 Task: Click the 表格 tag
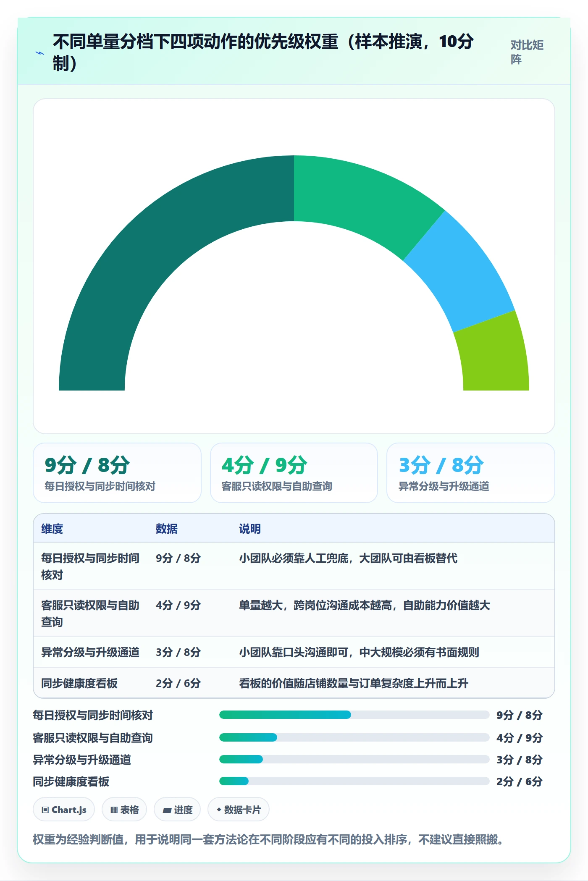124,810
